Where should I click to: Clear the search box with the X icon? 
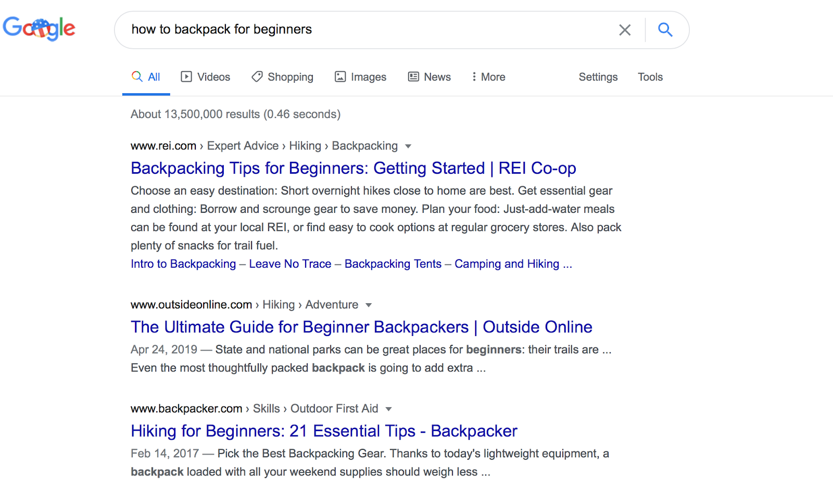tap(625, 30)
